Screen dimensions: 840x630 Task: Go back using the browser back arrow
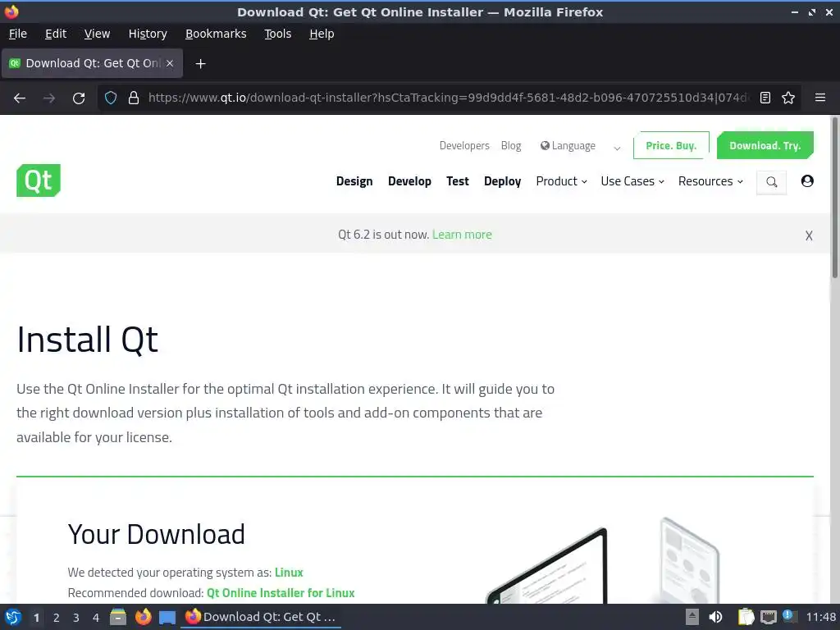point(20,98)
